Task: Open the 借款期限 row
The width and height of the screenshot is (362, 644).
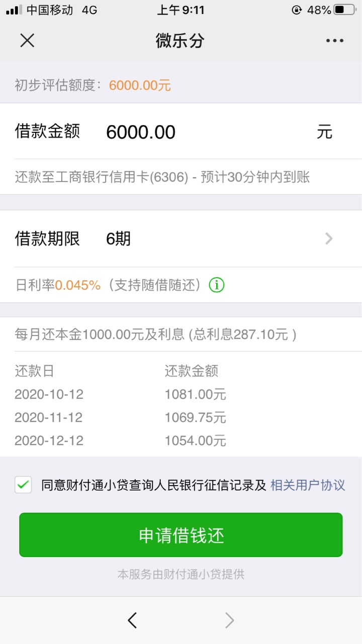Action: point(181,238)
